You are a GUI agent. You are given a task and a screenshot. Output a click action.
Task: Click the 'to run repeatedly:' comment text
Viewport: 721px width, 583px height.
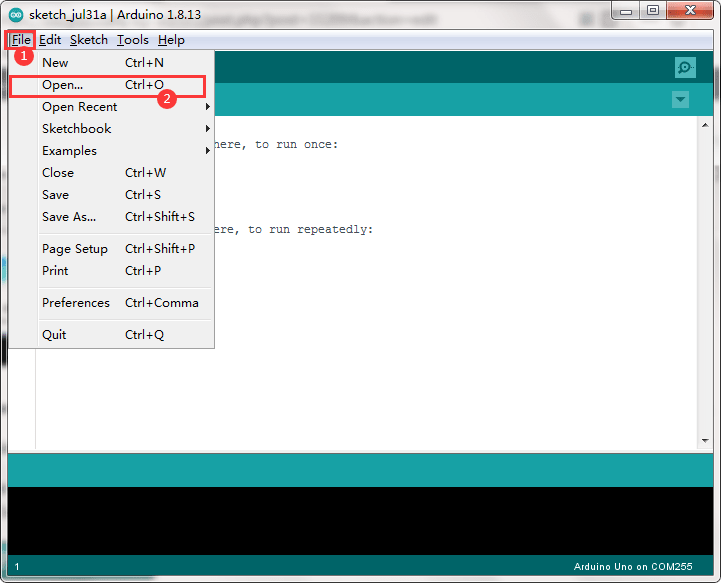[310, 229]
